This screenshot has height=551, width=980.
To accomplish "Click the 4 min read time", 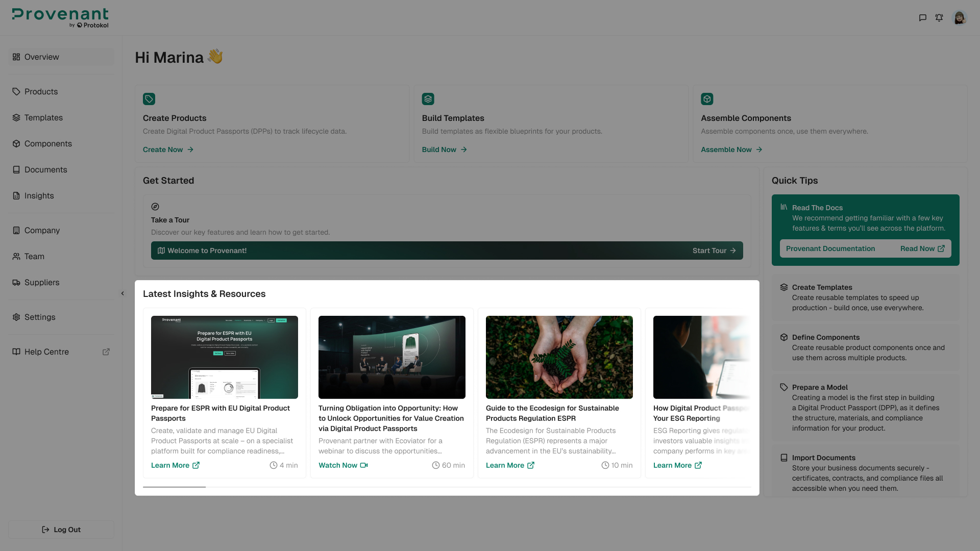I will pos(284,465).
